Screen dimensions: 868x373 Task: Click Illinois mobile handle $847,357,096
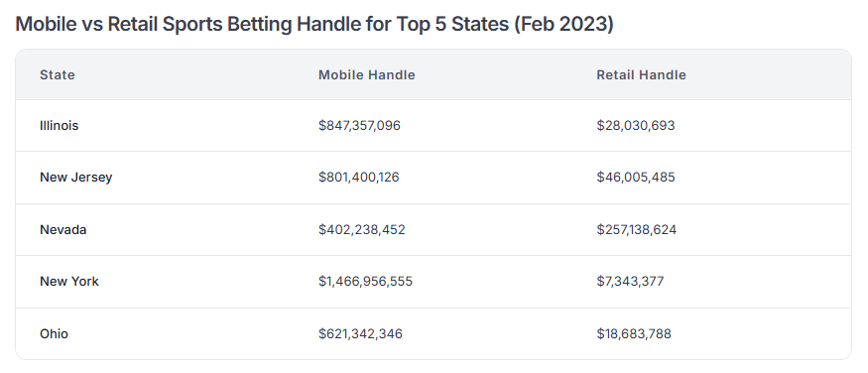[x=359, y=126]
